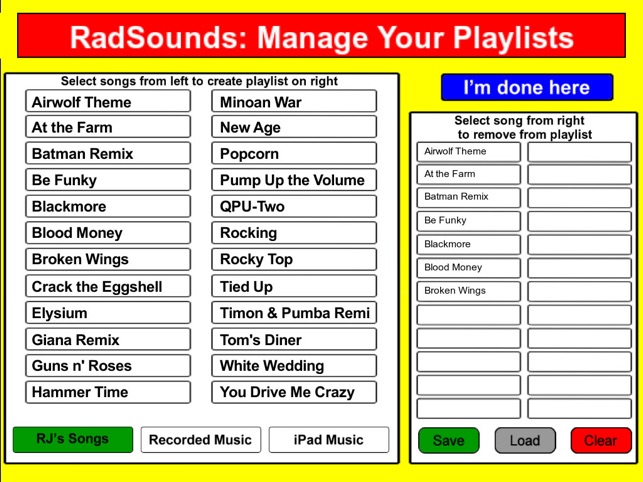Clear the playlist with red button
This screenshot has height=482, width=643.
[601, 441]
